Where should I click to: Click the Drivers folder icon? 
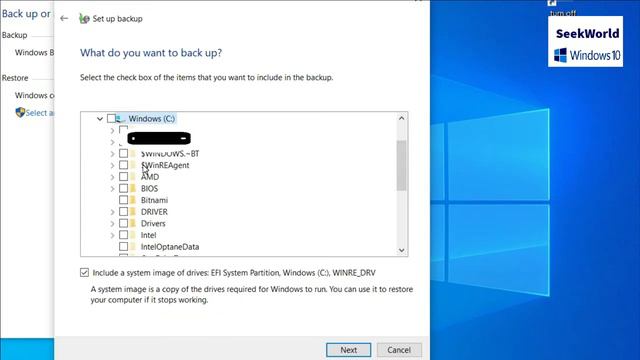(133, 223)
